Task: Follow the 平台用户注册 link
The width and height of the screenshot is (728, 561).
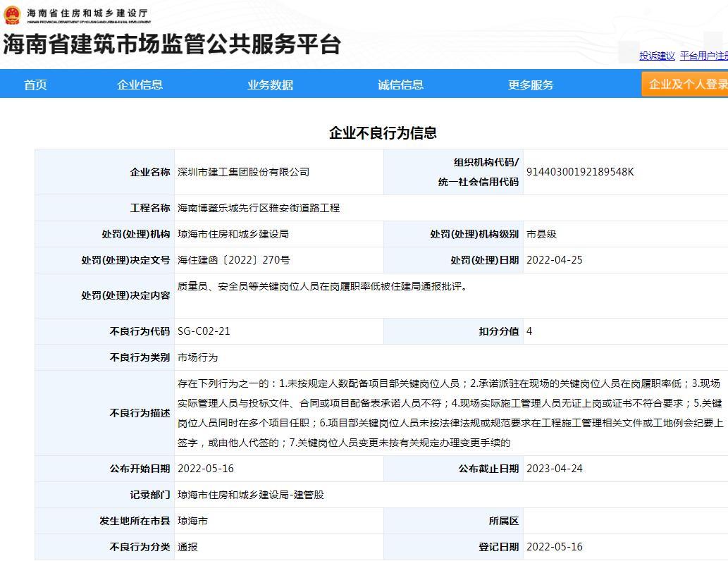Action: pyautogui.click(x=704, y=56)
